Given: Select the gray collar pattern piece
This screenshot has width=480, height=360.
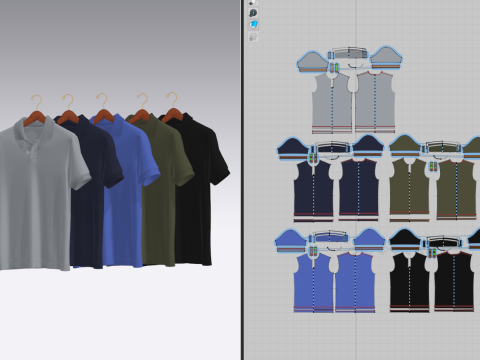Looking at the screenshot, I should (348, 53).
